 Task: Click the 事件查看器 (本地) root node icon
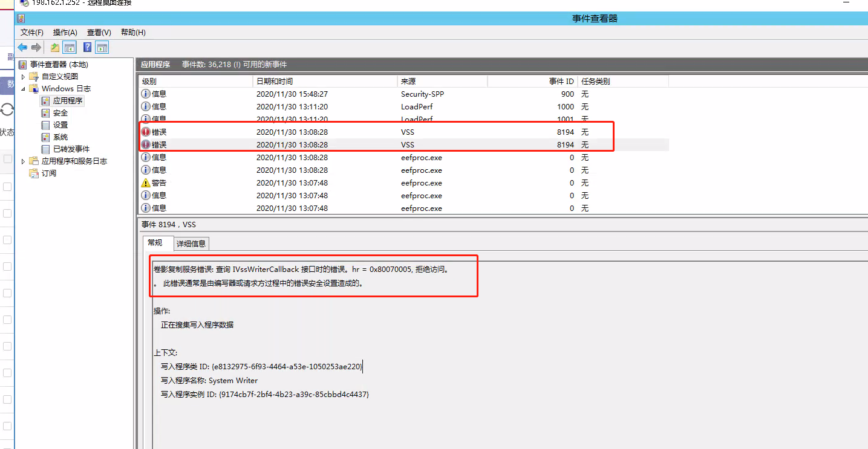click(x=23, y=65)
